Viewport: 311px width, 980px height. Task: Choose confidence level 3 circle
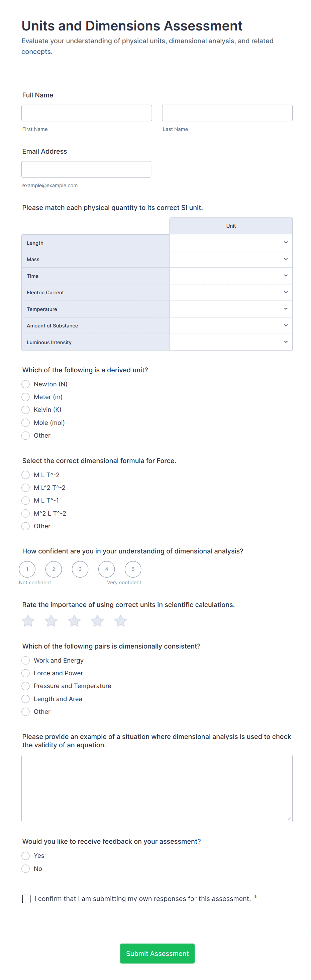click(x=80, y=569)
